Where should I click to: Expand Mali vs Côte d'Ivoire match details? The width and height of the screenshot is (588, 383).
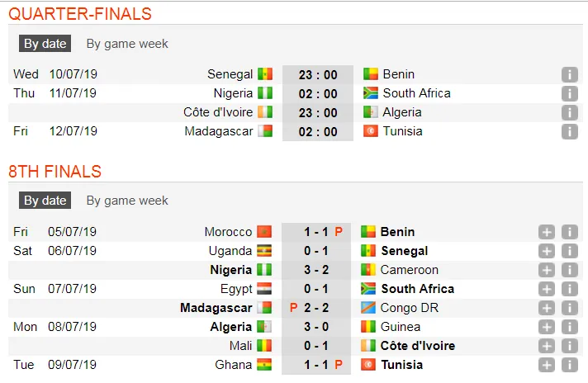[x=547, y=346]
